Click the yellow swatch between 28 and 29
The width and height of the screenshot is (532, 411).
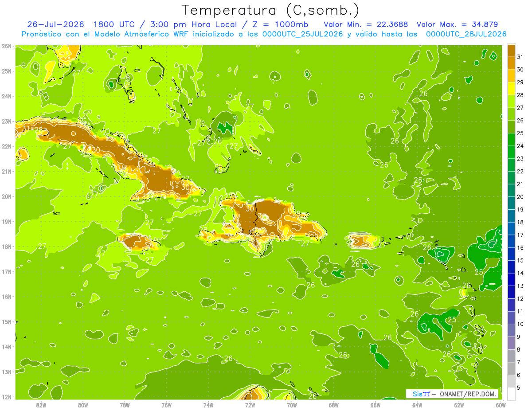[x=511, y=89]
